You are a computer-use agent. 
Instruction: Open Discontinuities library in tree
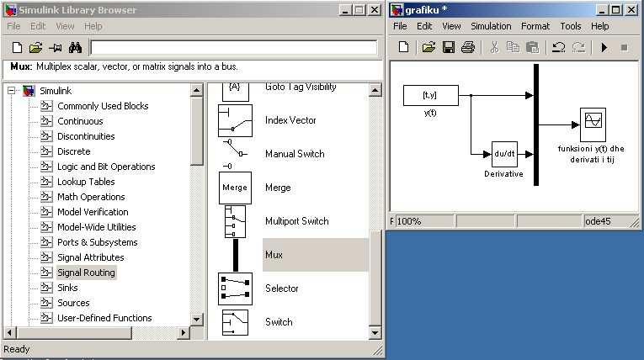86,136
